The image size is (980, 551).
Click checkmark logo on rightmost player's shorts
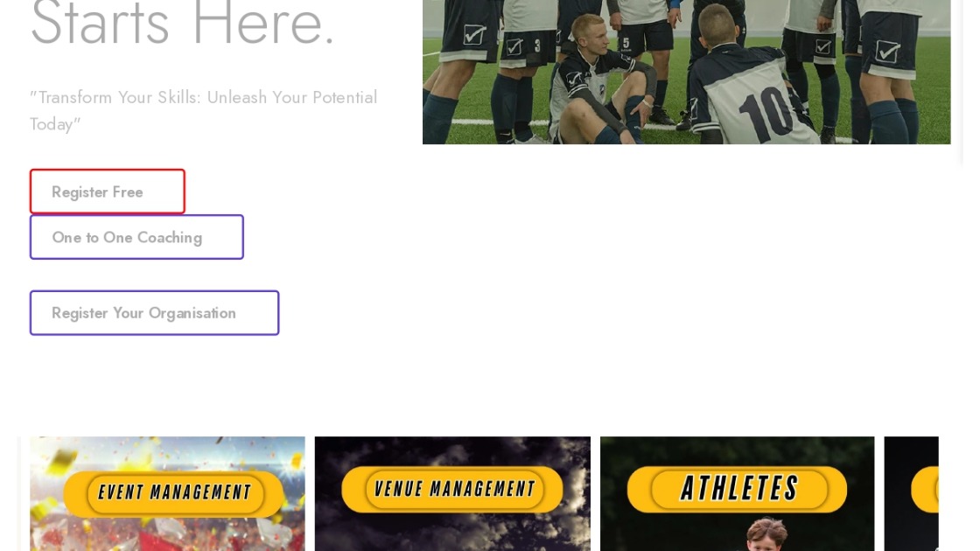pos(887,52)
